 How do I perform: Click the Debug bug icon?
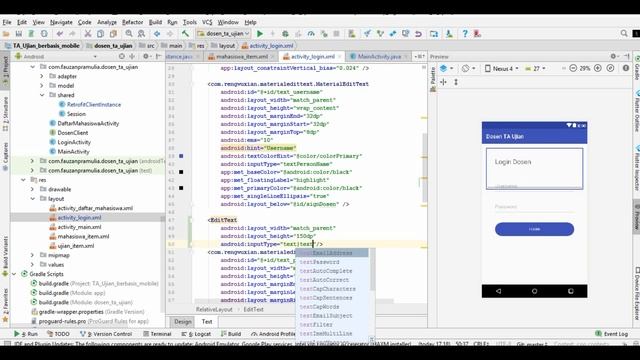[285, 34]
